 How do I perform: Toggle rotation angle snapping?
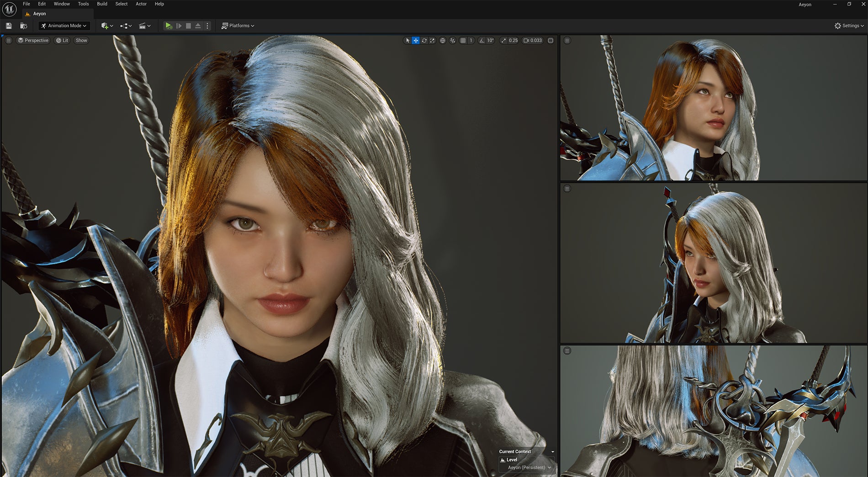click(482, 41)
